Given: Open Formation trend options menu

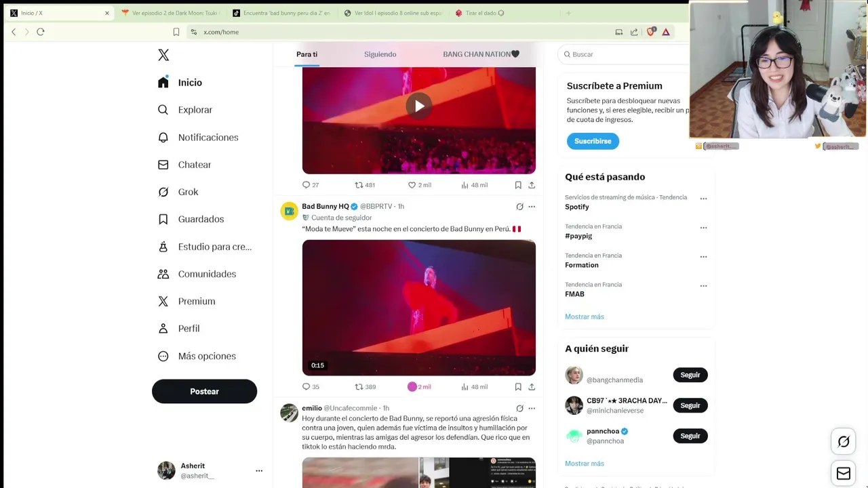Looking at the screenshot, I should [703, 257].
